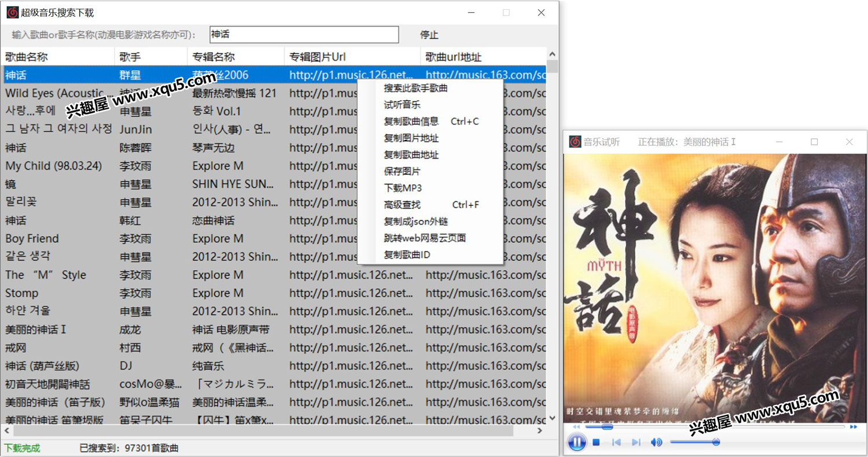868x457 pixels.
Task: Click the 神话 album cover image in the player
Action: (715, 288)
